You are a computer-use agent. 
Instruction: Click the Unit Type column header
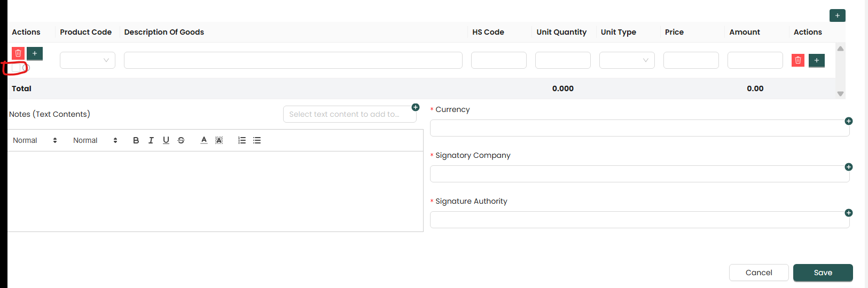pos(619,32)
